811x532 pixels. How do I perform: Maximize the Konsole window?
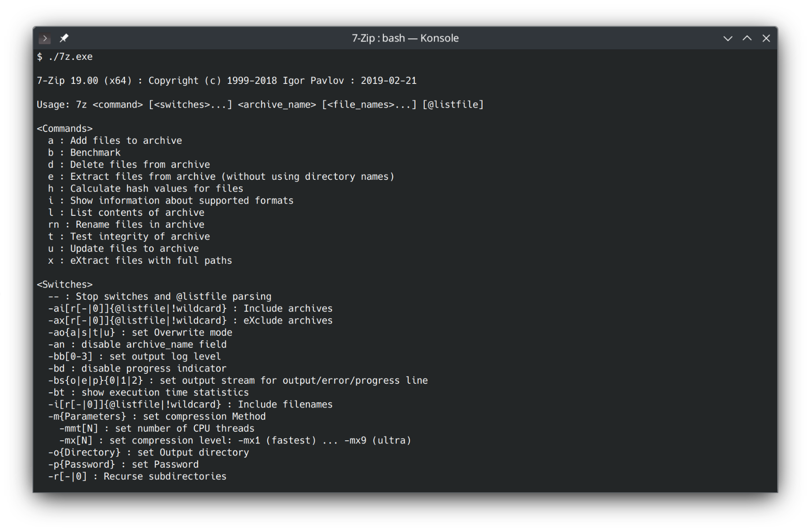click(747, 38)
